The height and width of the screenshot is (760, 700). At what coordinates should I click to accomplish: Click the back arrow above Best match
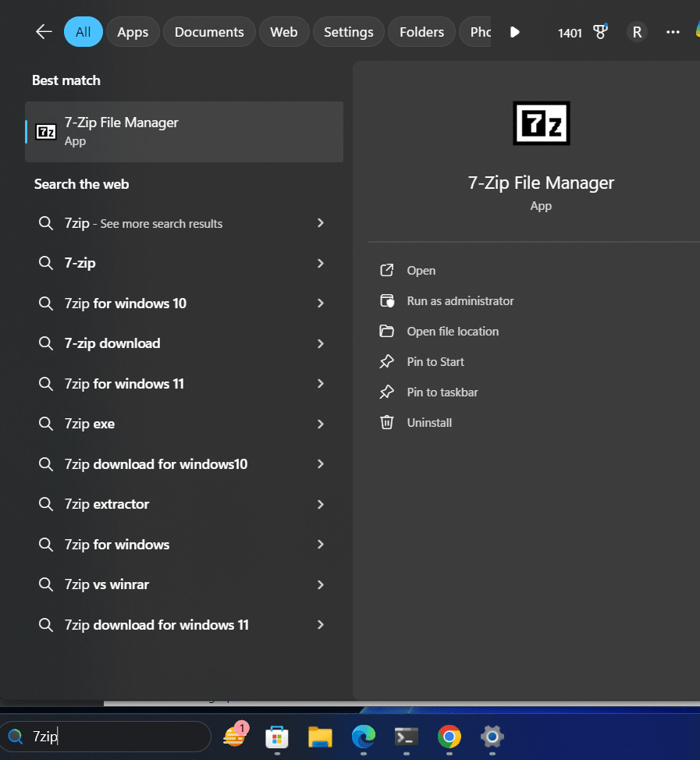point(44,32)
